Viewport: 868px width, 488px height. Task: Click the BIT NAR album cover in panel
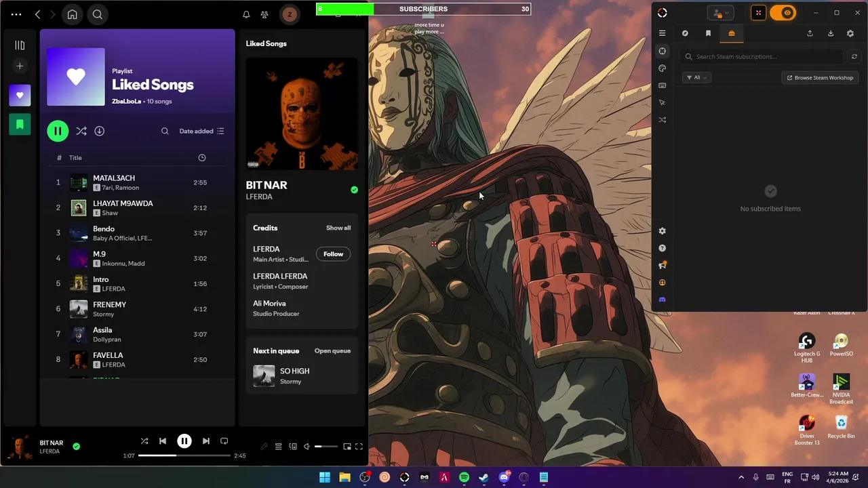pos(302,114)
